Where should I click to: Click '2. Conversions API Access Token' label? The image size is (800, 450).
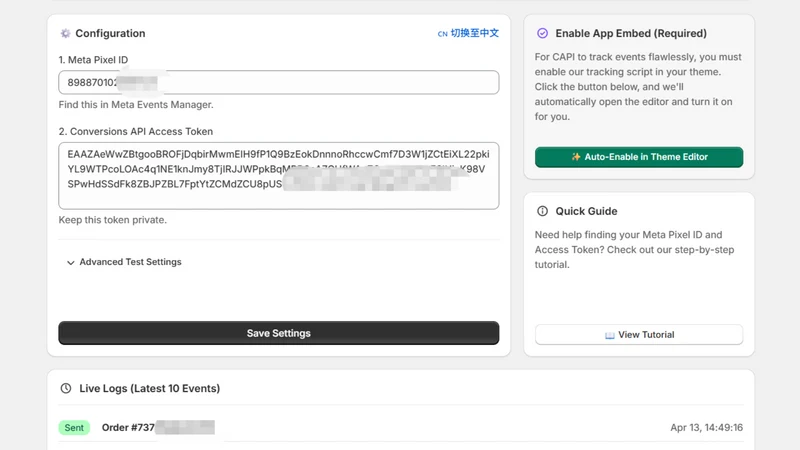135,131
